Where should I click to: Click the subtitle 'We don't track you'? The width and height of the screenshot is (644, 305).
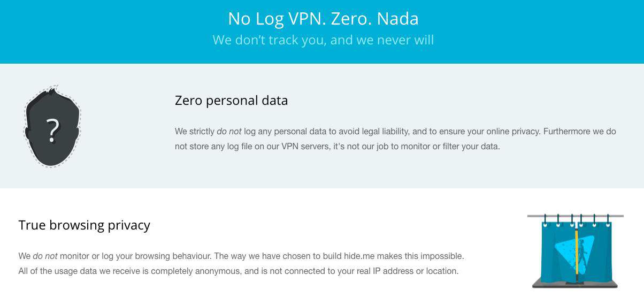323,40
